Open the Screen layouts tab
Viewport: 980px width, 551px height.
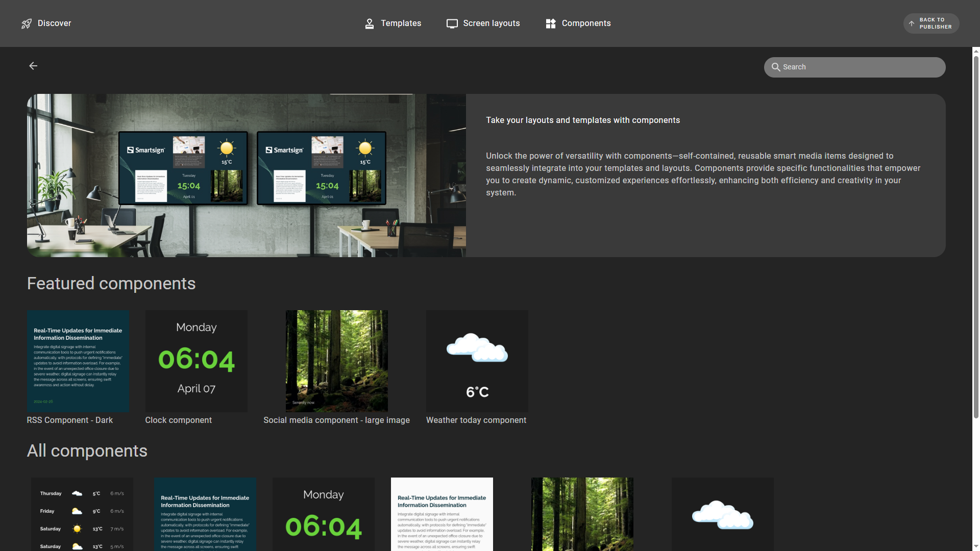tap(483, 23)
